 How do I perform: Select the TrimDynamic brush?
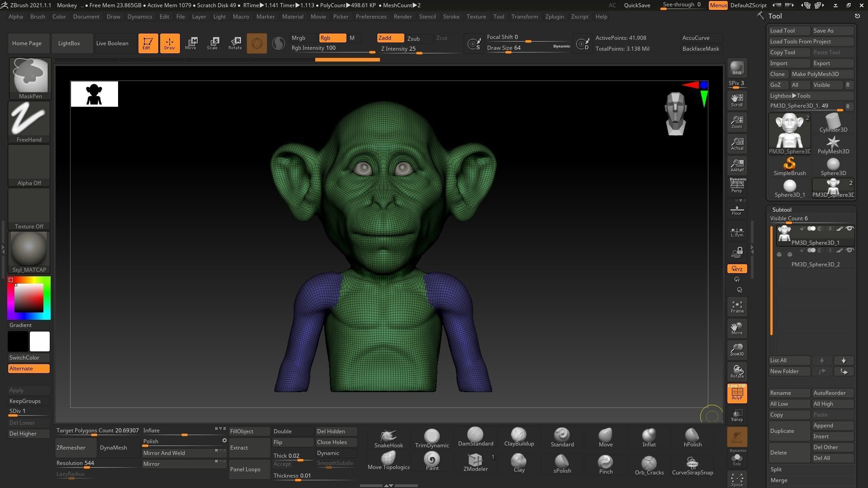pyautogui.click(x=432, y=438)
